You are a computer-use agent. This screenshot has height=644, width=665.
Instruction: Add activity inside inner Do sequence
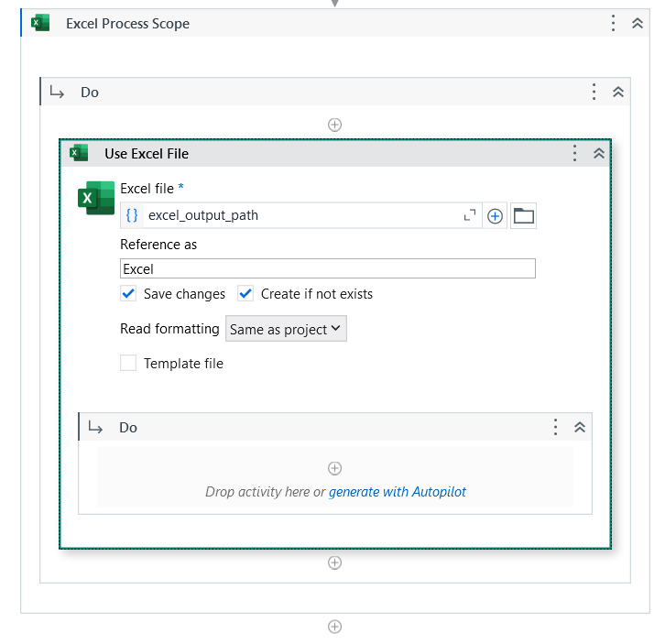coord(334,468)
